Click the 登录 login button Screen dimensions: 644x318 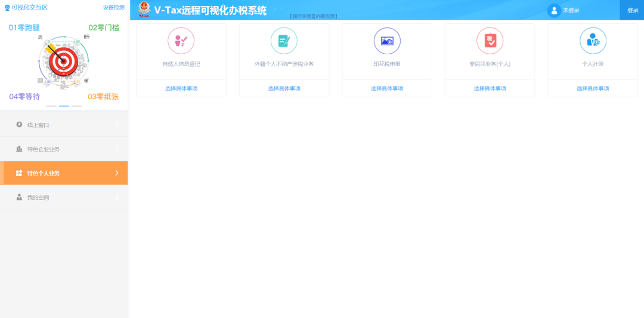pyautogui.click(x=632, y=10)
